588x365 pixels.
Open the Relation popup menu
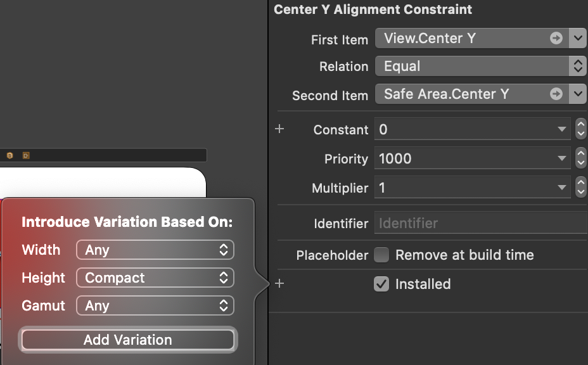[x=481, y=66]
